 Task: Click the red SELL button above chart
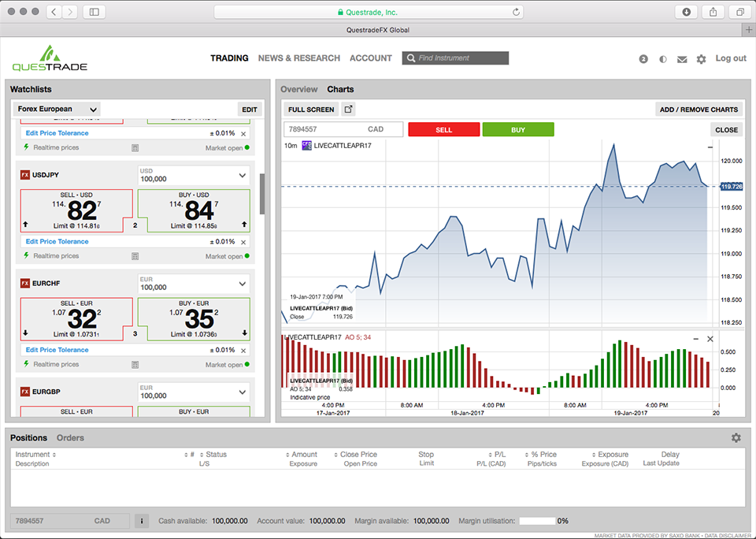444,129
